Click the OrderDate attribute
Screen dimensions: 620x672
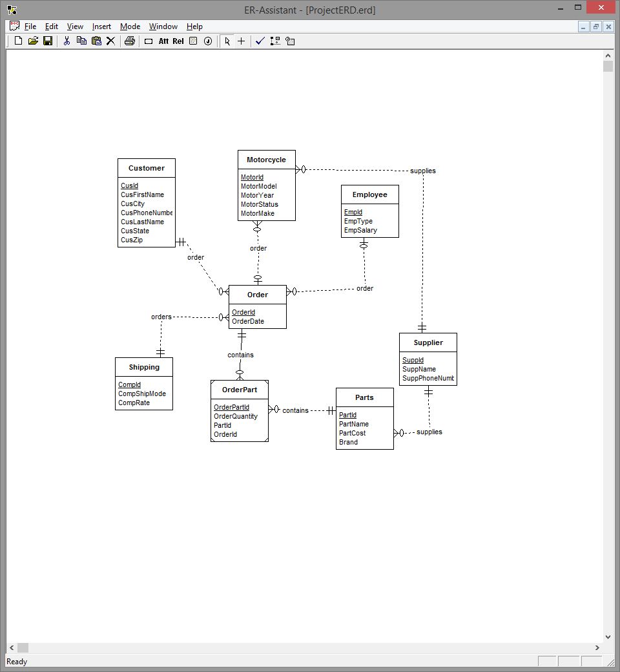click(247, 321)
